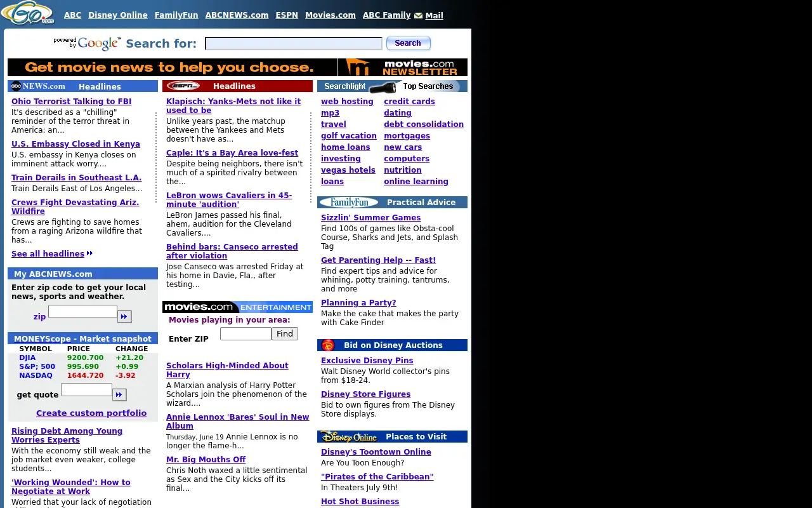Image resolution: width=812 pixels, height=508 pixels.
Task: Click the Go.com logo
Action: click(28, 13)
